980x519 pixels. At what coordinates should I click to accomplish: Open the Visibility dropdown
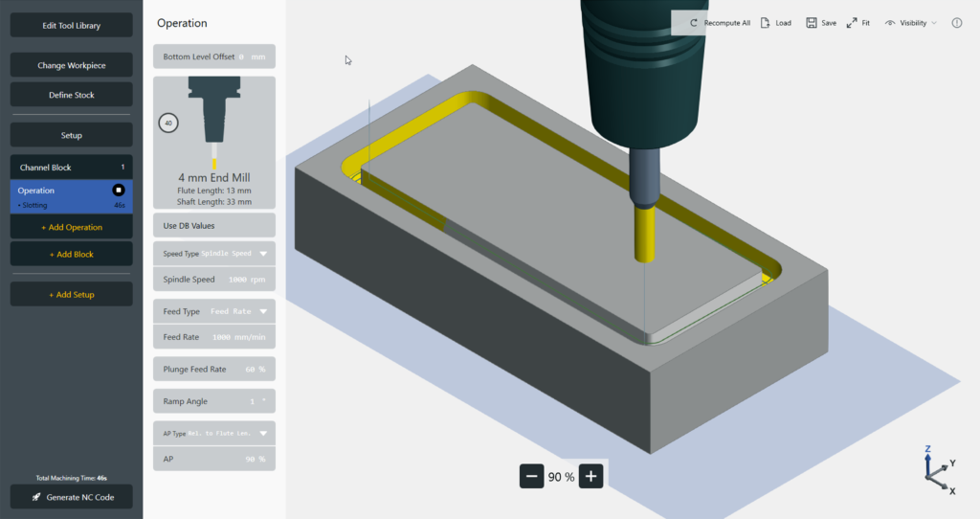[x=913, y=23]
